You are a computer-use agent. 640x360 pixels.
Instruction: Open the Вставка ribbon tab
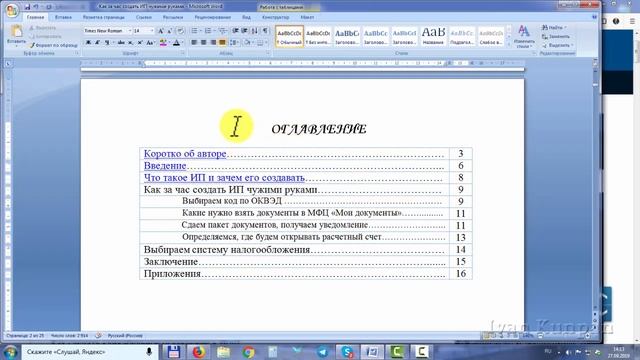pyautogui.click(x=63, y=17)
